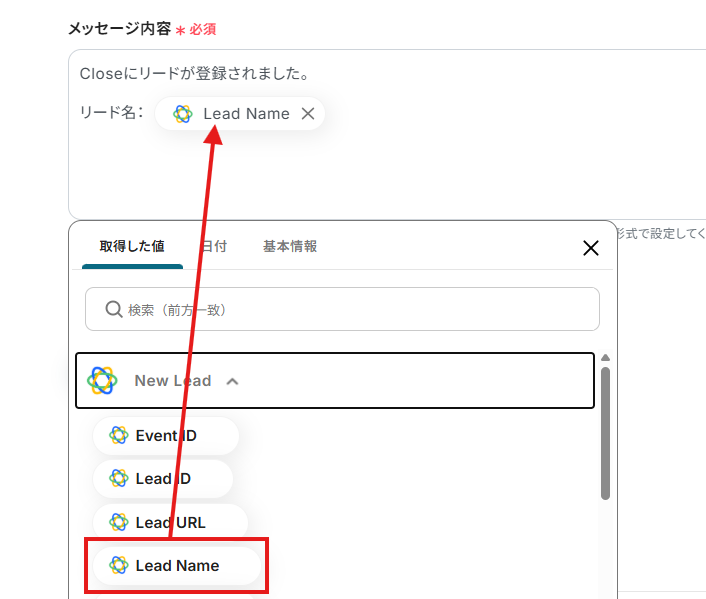Click the icon on Event ID chip
Image resolution: width=706 pixels, height=599 pixels.
pos(119,436)
